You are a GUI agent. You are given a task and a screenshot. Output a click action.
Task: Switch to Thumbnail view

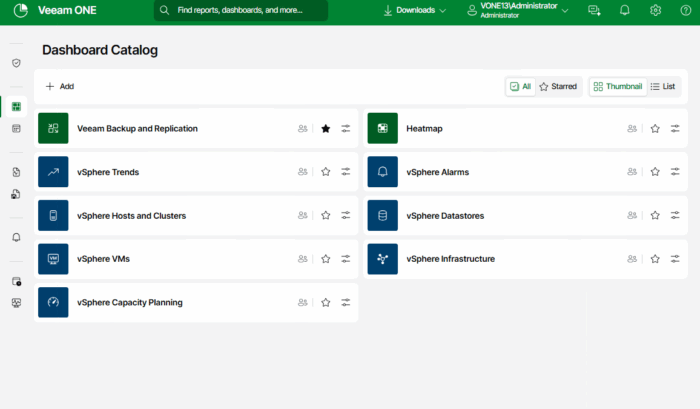618,86
